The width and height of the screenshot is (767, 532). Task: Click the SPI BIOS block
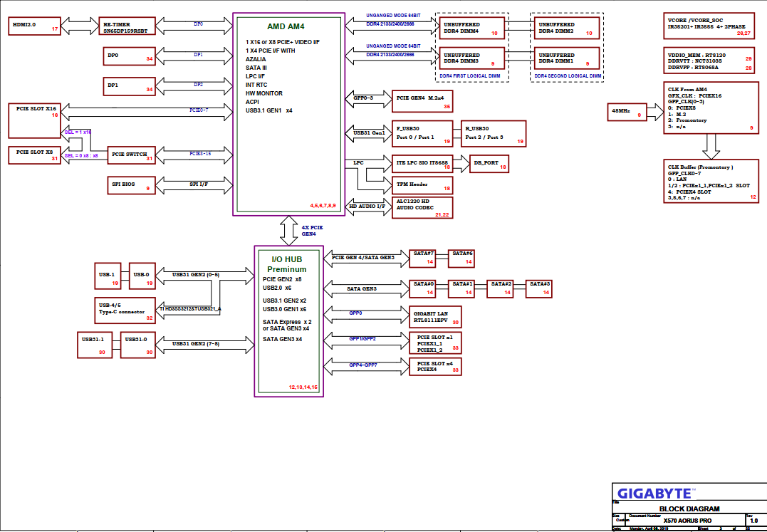[x=131, y=185]
